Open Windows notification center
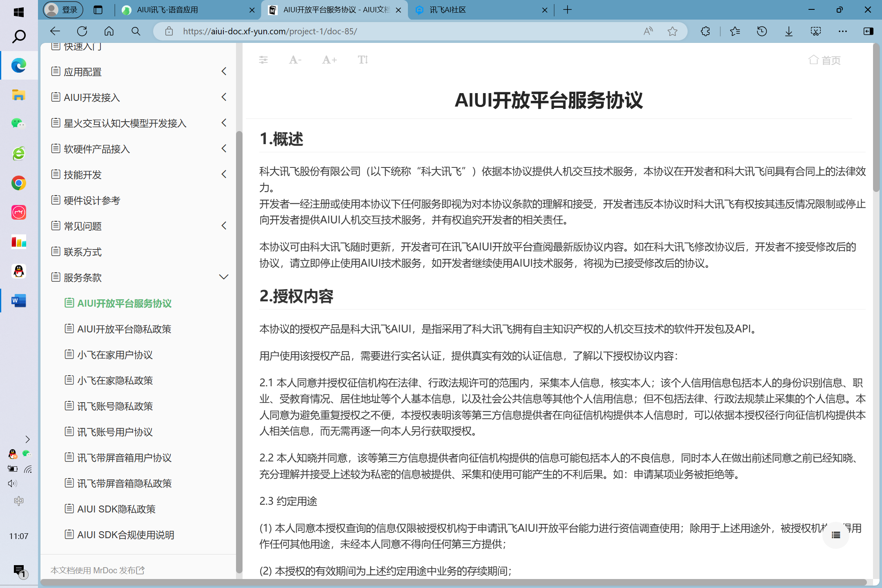Image resolution: width=882 pixels, height=588 pixels. click(19, 571)
